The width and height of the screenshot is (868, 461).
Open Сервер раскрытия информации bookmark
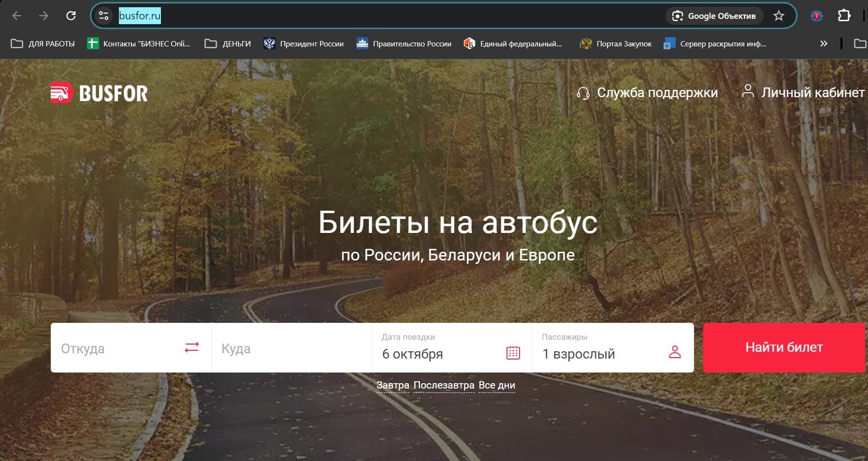715,43
